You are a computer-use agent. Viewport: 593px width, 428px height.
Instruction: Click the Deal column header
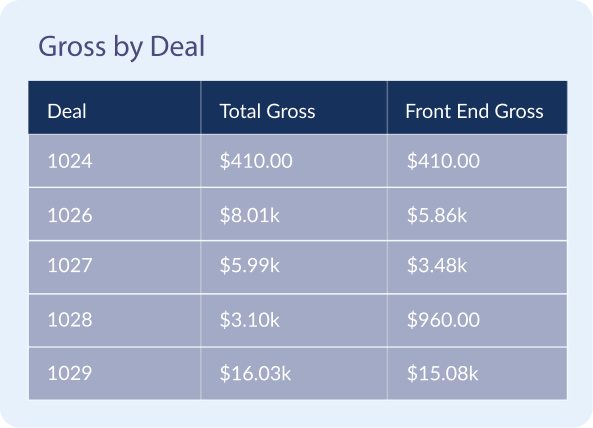[67, 111]
